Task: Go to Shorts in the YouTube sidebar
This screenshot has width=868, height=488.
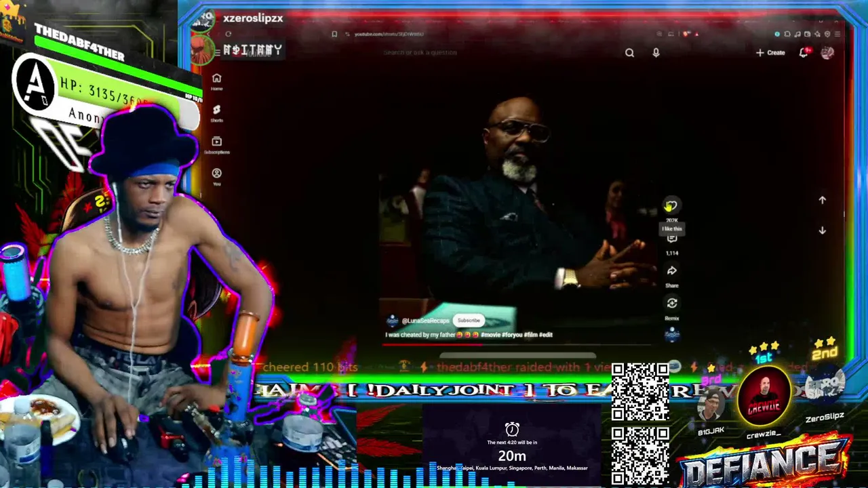Action: click(x=216, y=113)
